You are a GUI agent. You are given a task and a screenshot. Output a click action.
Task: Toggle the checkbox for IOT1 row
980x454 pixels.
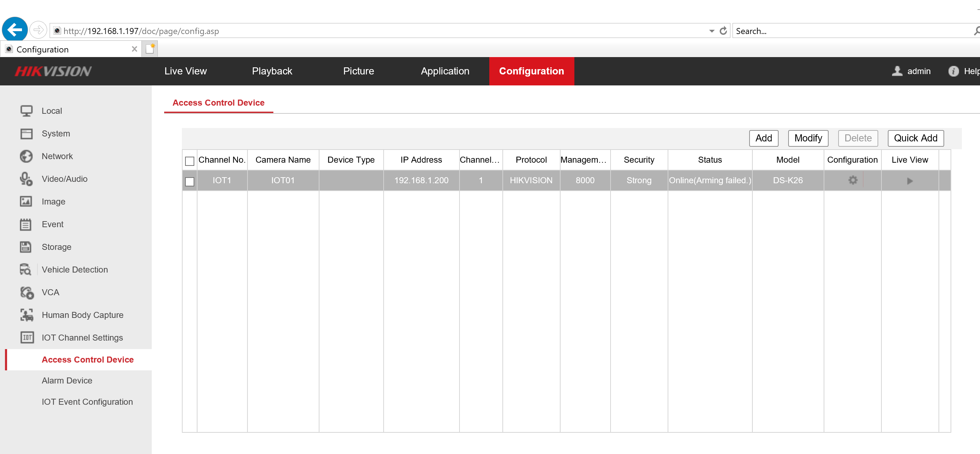[189, 180]
